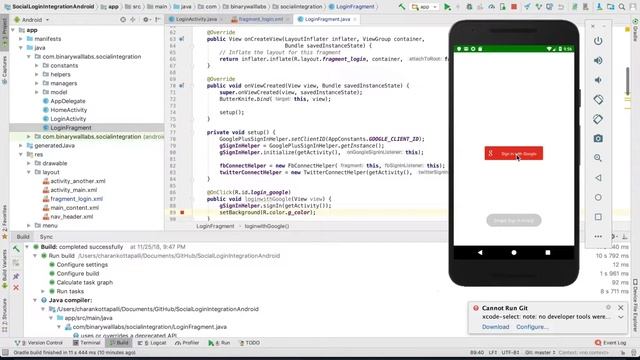This screenshot has height=360, width=640.
Task: Collapse the layout folder
Action: (x=29, y=172)
